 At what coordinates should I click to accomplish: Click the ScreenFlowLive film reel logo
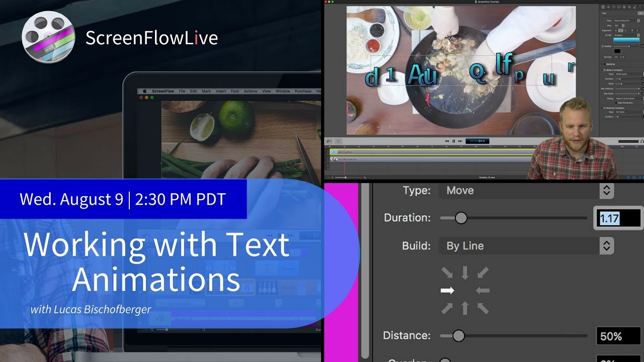[x=48, y=37]
